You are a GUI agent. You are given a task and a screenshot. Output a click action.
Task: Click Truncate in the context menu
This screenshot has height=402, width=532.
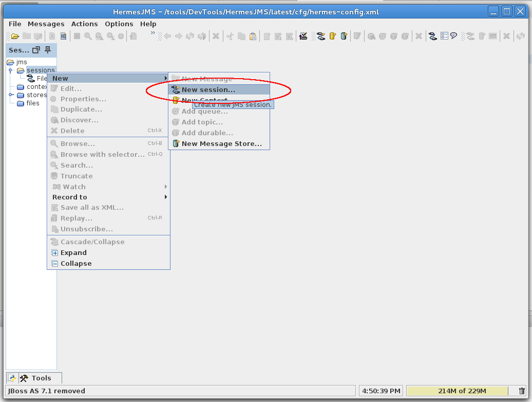108,176
